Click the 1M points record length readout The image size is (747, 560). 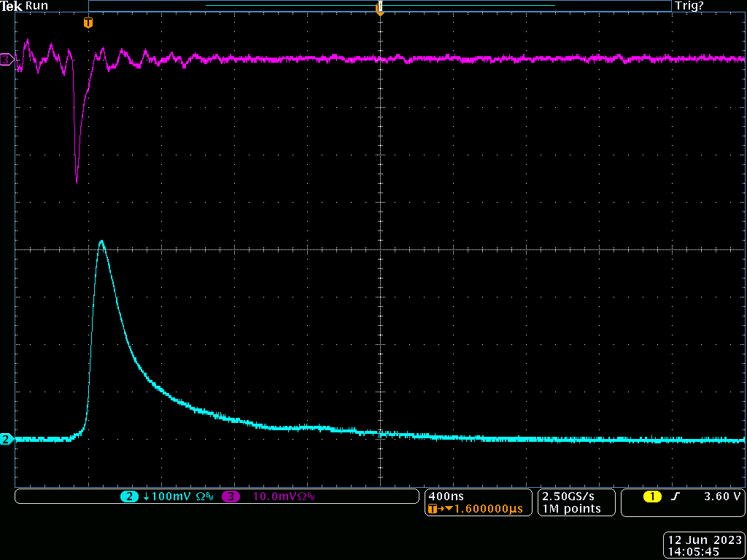point(571,508)
